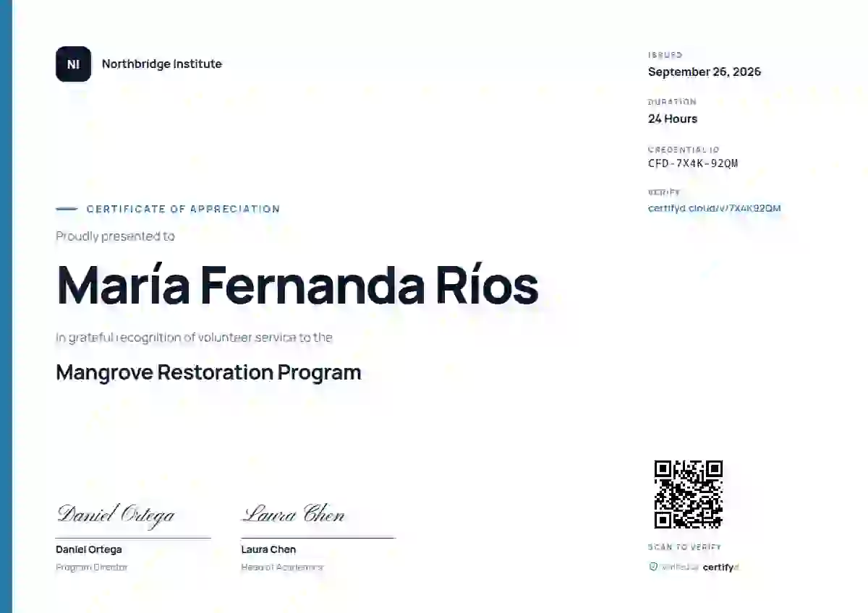Click the recipient name 'María Fernanda Ríos'
Viewport: 868px width, 613px height.
click(x=297, y=286)
